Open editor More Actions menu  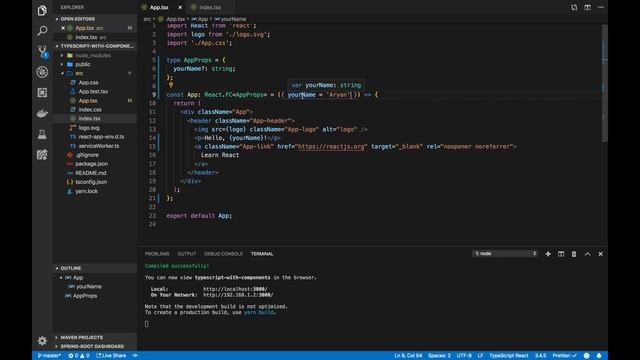(601, 7)
